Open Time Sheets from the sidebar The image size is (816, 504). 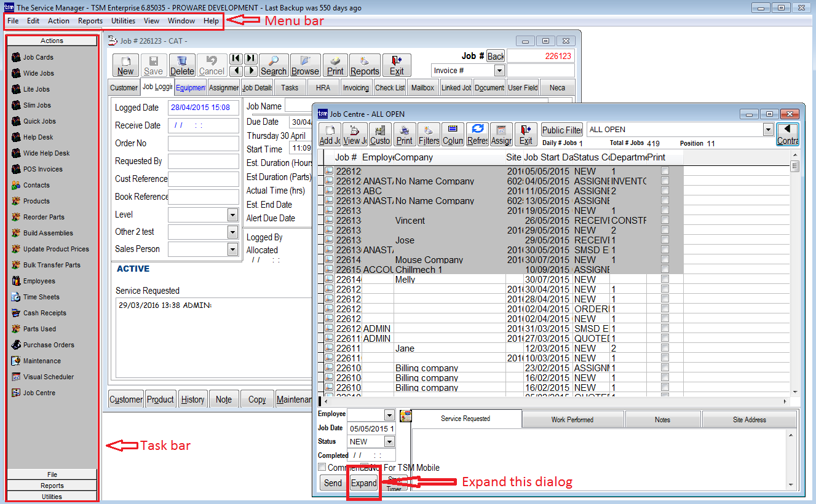(41, 297)
